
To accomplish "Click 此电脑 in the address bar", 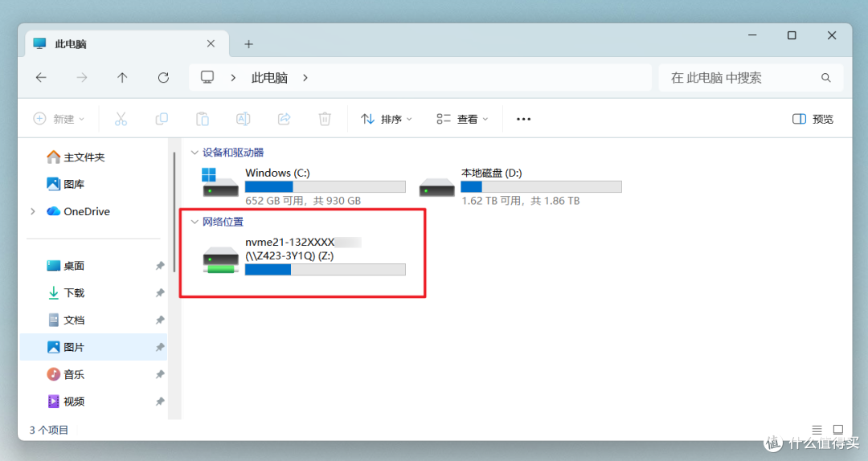I will 269,77.
